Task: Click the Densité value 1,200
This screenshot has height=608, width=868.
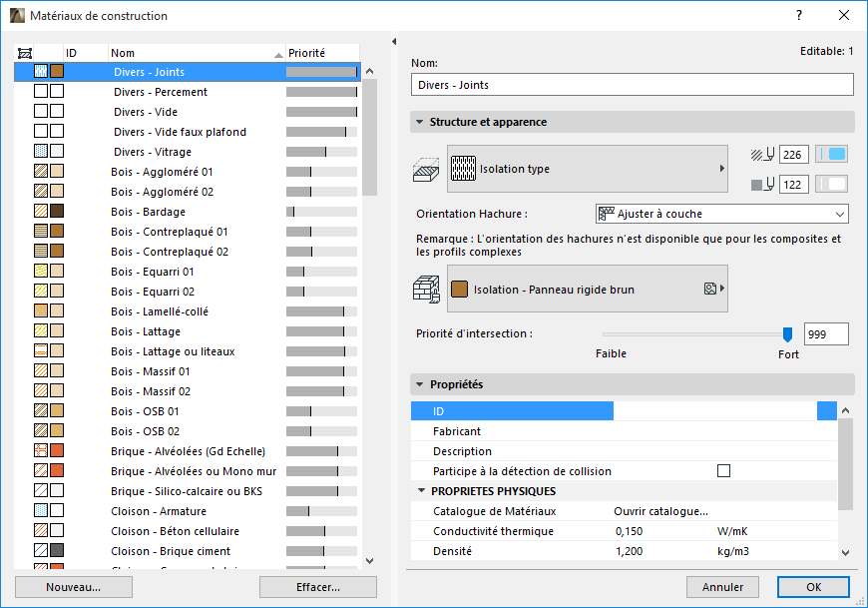Action: pos(629,551)
